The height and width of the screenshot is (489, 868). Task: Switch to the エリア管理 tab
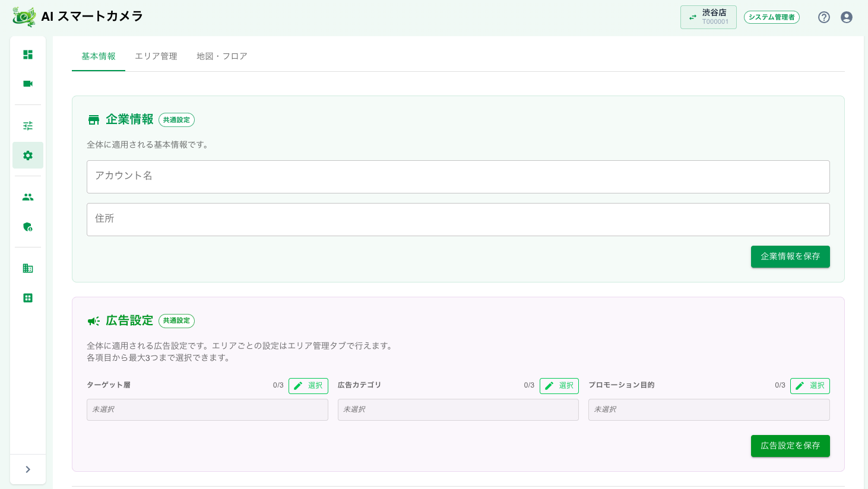click(x=156, y=56)
